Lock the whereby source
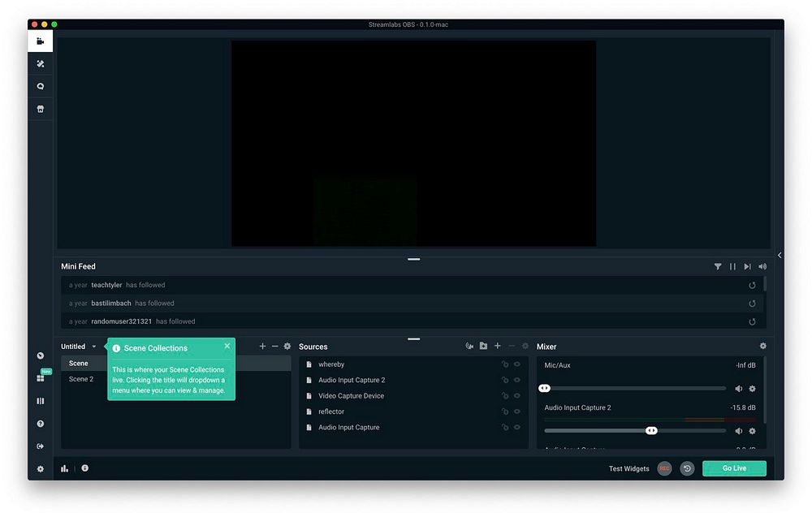Viewport: 812px width, 517px height. tap(505, 364)
